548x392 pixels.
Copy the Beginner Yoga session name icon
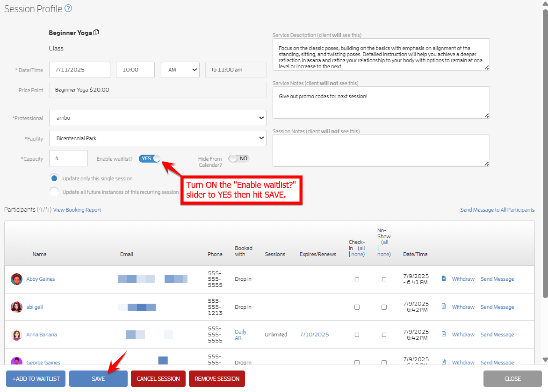(96, 33)
